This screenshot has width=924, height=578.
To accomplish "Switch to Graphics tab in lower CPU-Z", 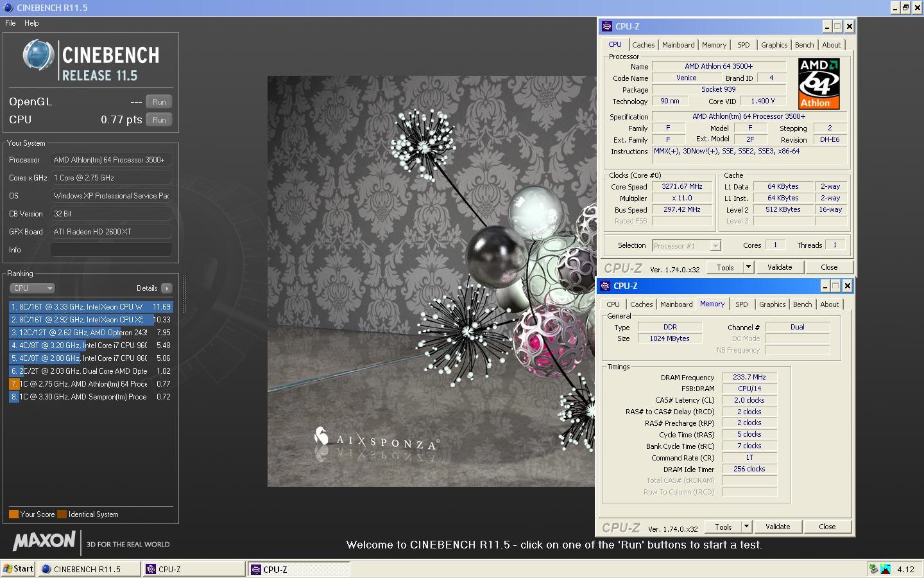I will (x=773, y=304).
